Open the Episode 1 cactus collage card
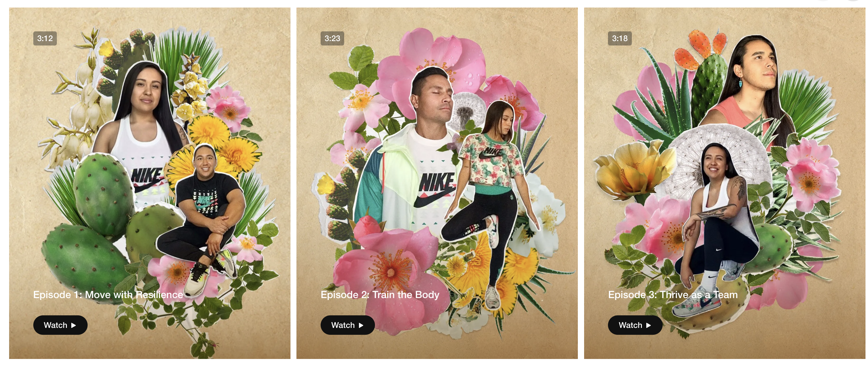The width and height of the screenshot is (868, 369). pyautogui.click(x=149, y=183)
